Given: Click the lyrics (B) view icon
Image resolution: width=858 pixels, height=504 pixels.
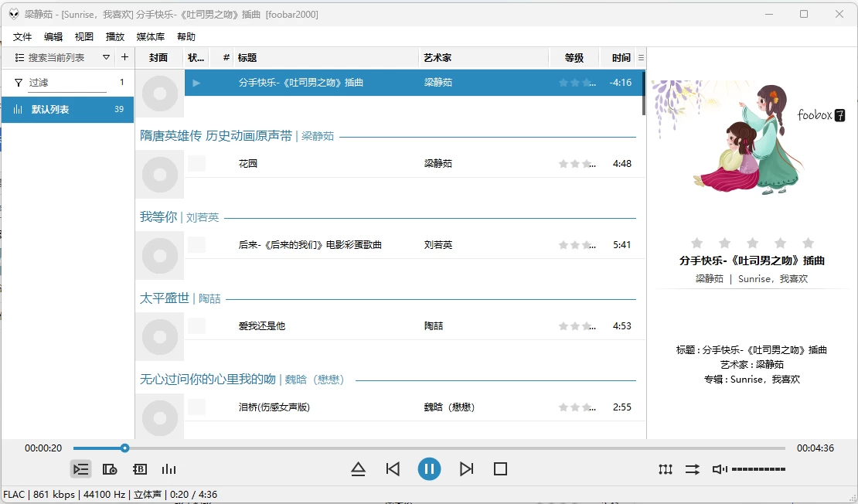Looking at the screenshot, I should [140, 468].
